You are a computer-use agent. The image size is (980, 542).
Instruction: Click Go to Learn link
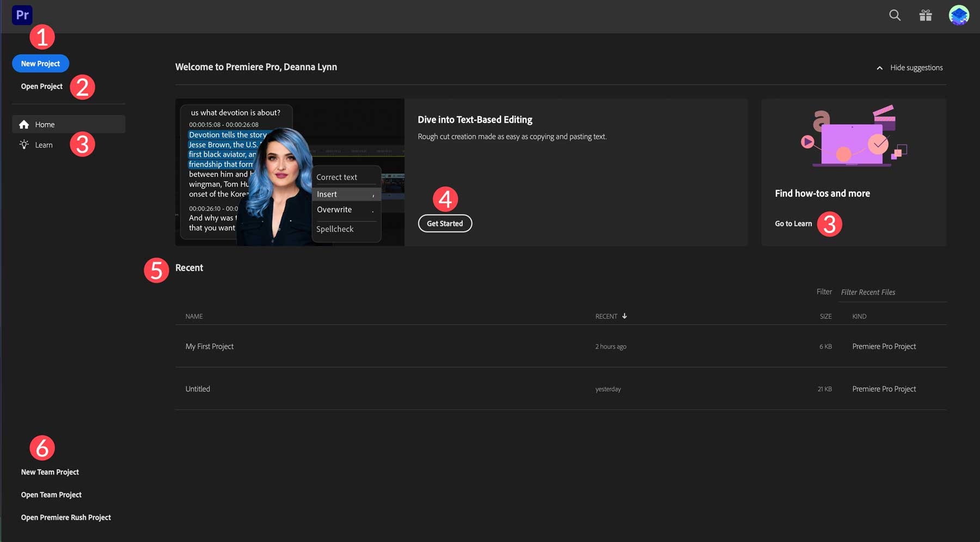click(793, 223)
